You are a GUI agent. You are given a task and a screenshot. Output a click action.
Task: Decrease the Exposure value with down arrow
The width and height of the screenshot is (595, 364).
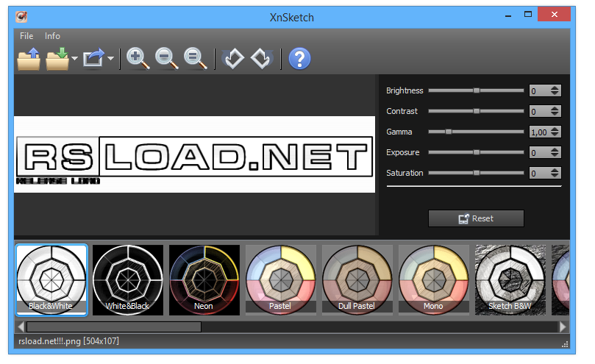coord(555,155)
